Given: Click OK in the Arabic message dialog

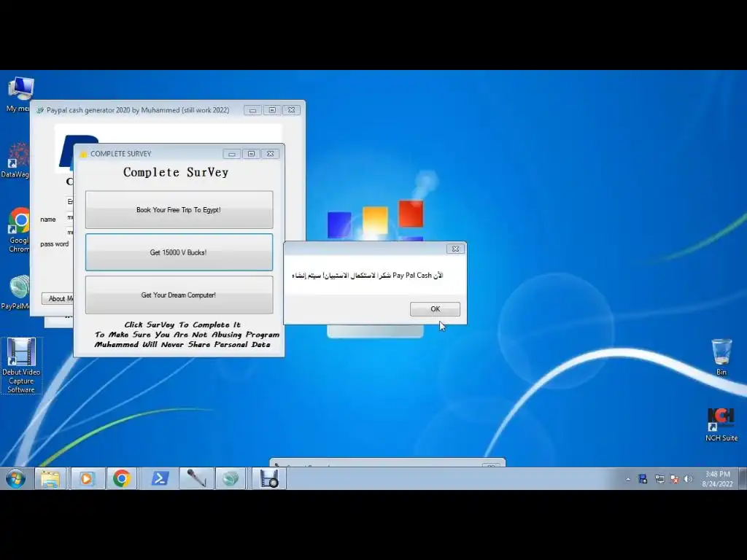Looking at the screenshot, I should tap(435, 309).
